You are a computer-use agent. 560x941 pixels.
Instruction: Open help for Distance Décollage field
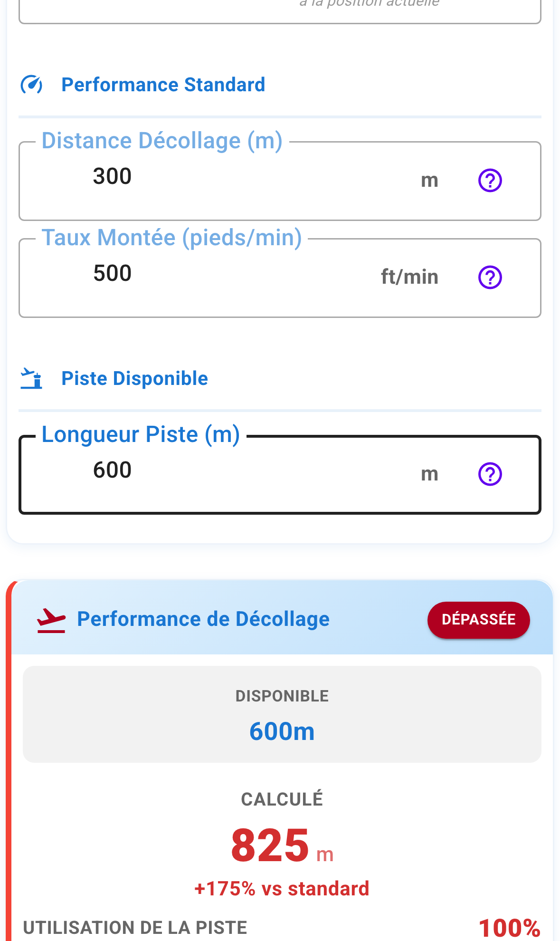pyautogui.click(x=490, y=181)
